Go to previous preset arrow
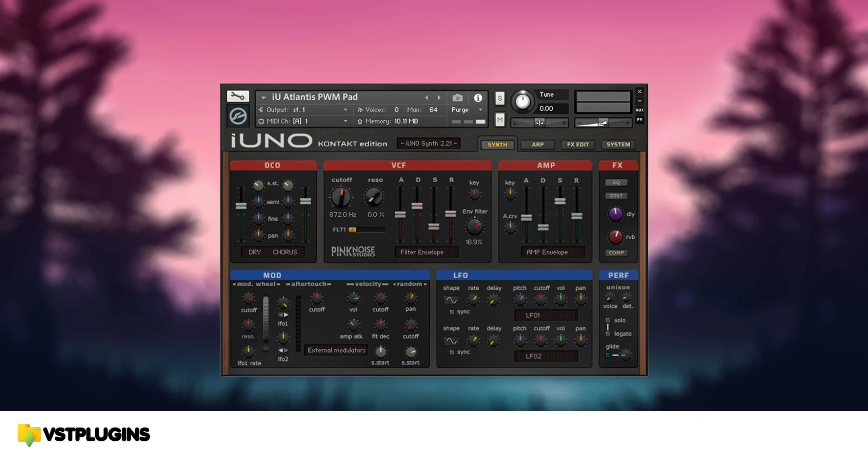868x460 pixels. tap(427, 98)
